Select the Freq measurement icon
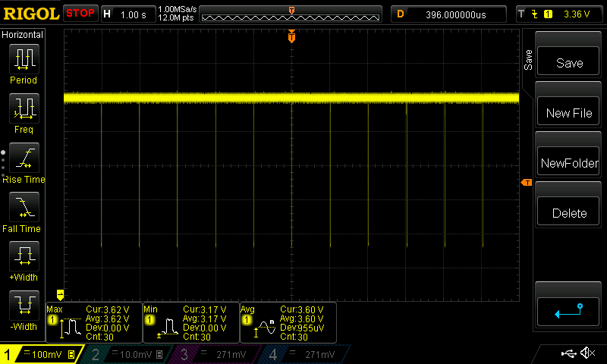The image size is (607, 364). 24,108
